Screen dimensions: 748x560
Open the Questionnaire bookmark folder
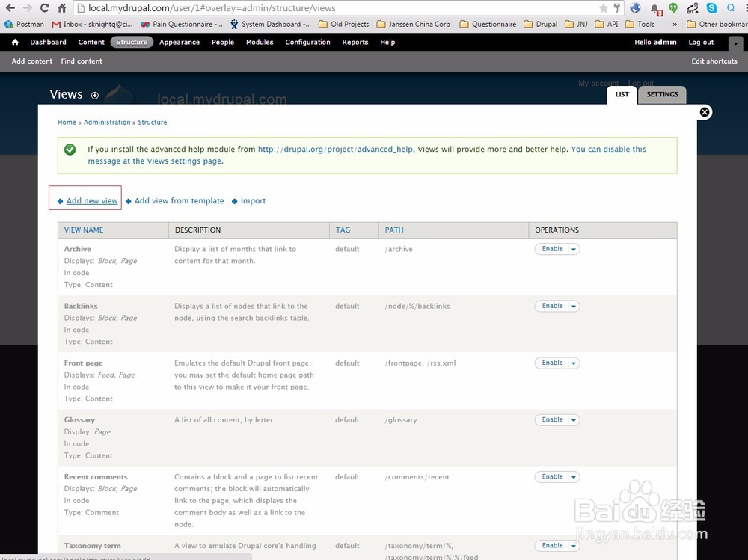click(x=488, y=24)
